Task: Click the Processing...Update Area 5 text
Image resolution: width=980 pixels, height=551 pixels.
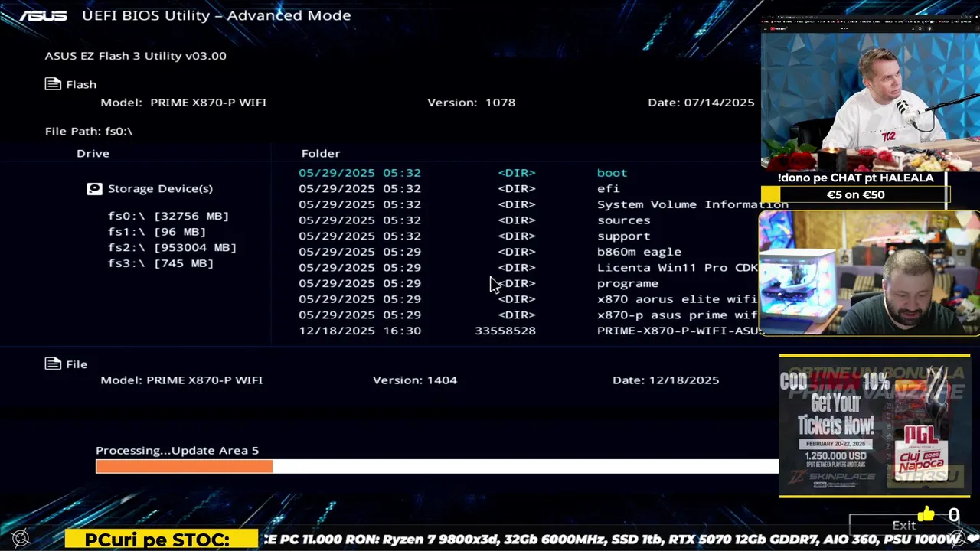Action: click(x=177, y=451)
